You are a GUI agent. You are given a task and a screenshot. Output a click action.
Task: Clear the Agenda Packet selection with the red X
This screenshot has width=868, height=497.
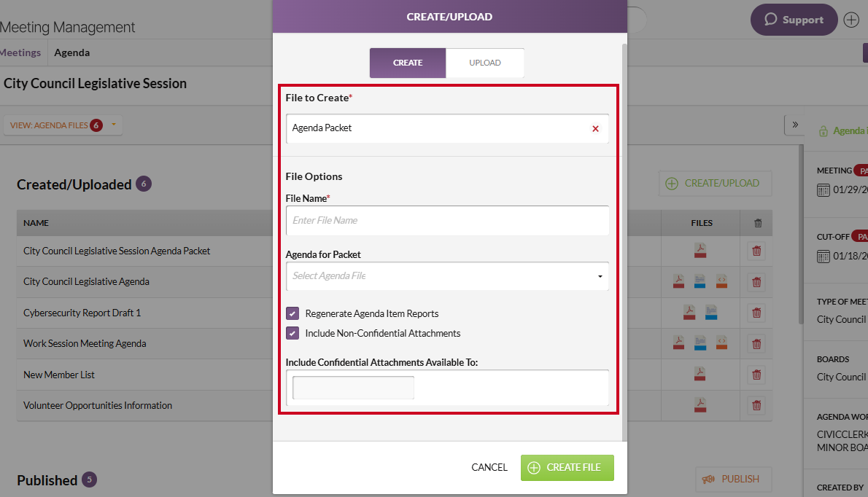596,129
